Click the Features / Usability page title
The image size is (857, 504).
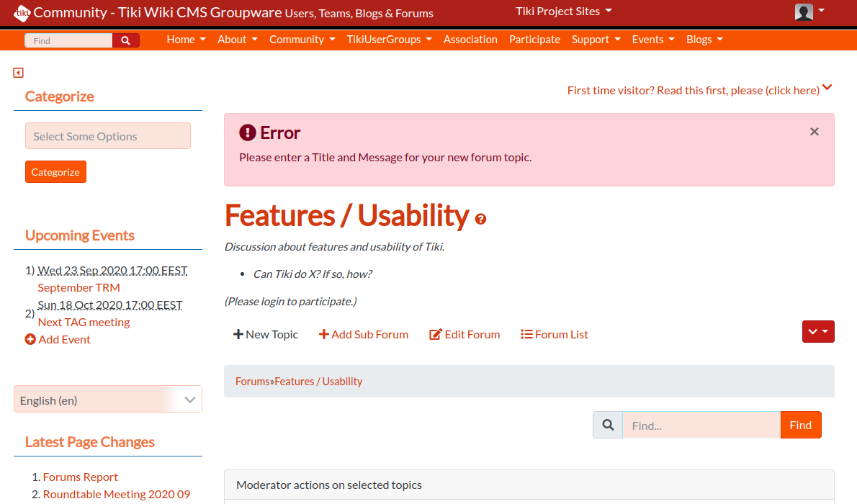click(347, 215)
